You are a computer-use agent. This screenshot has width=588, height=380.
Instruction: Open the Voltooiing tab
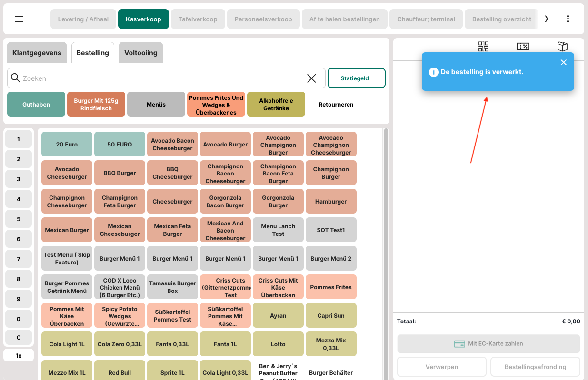tap(141, 53)
